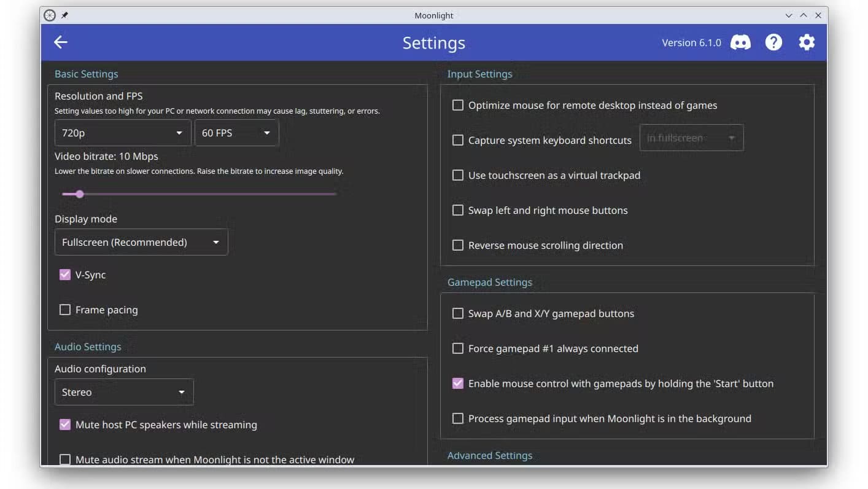Image resolution: width=868 pixels, height=489 pixels.
Task: Click the 'Display mode' label
Action: [86, 219]
